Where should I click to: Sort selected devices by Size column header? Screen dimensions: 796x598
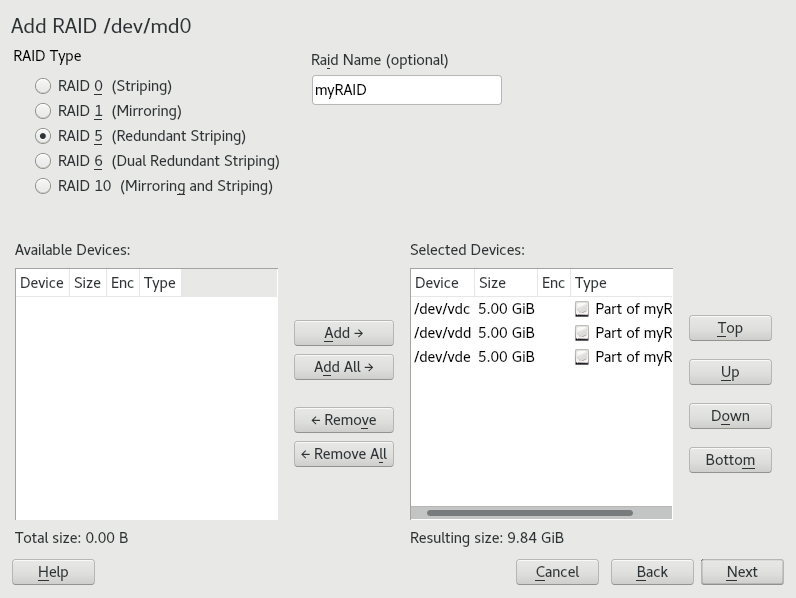(492, 283)
